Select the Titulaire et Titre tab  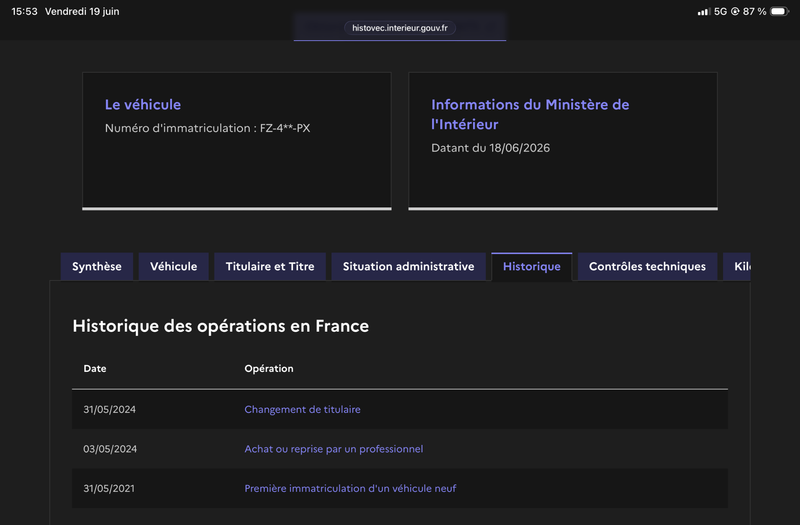pos(270,266)
